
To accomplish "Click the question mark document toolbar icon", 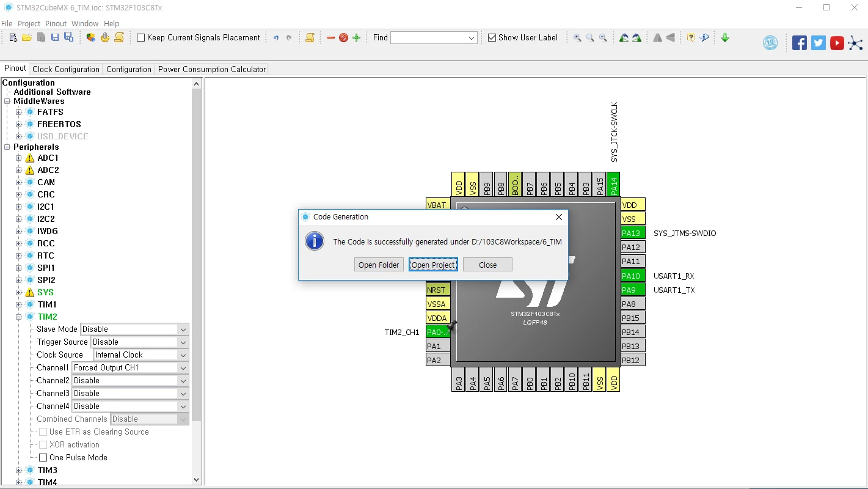I will pos(690,38).
